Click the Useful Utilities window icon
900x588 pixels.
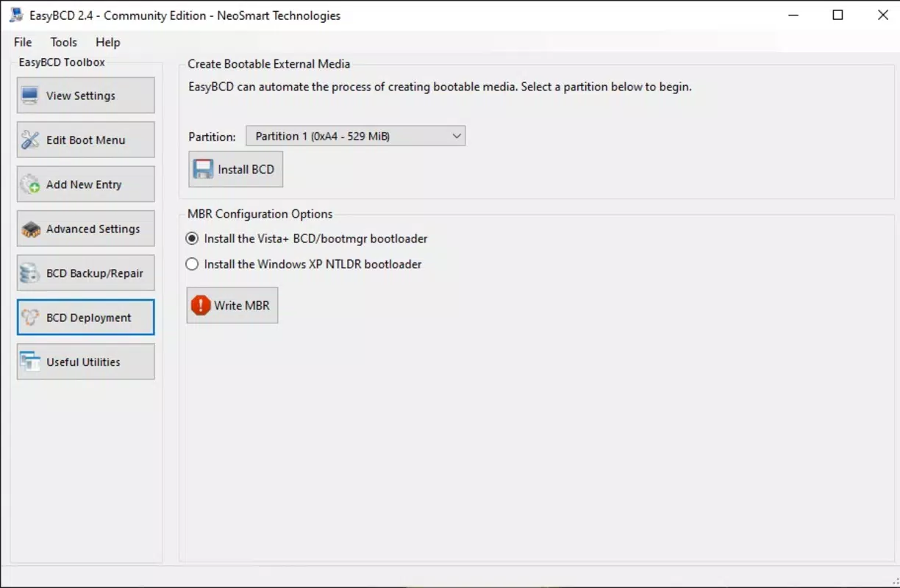point(30,362)
